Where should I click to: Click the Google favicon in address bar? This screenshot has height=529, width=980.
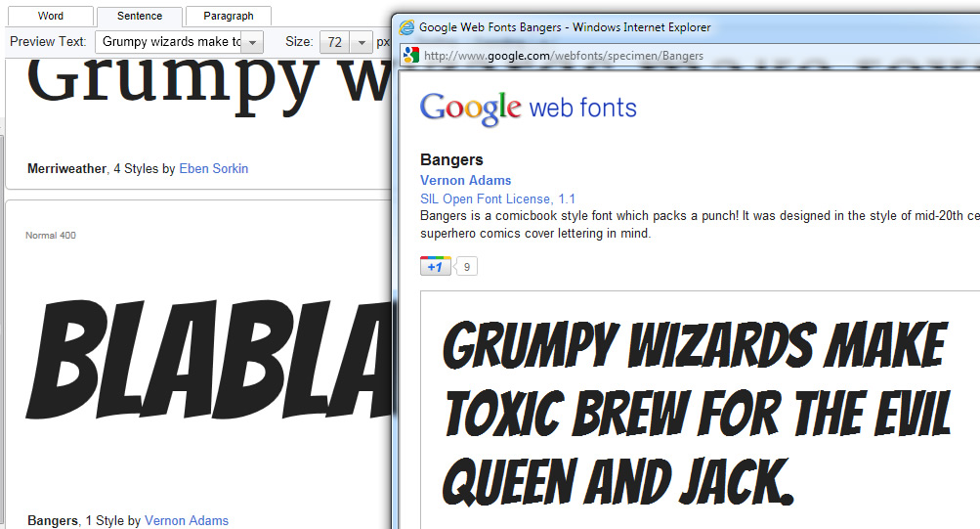tap(410, 55)
